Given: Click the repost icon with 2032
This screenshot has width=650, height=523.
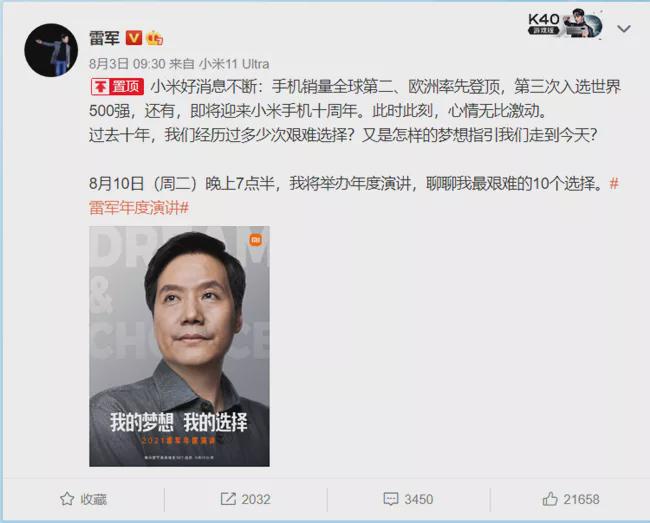Looking at the screenshot, I should pos(228,499).
